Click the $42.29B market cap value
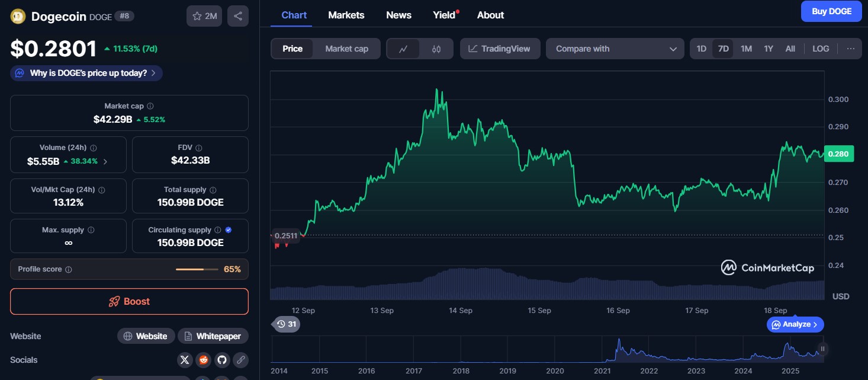Screen dimensions: 868x380 tap(112, 119)
